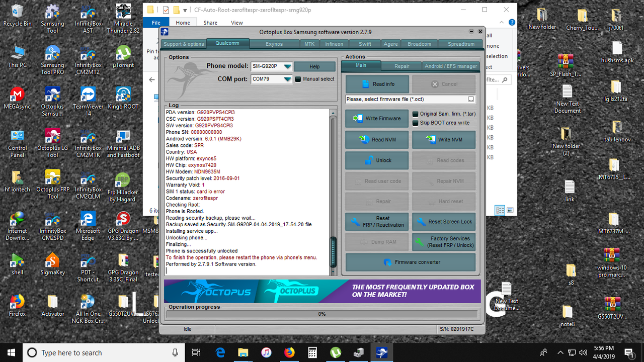Open note8 folder on desktop

pyautogui.click(x=568, y=316)
